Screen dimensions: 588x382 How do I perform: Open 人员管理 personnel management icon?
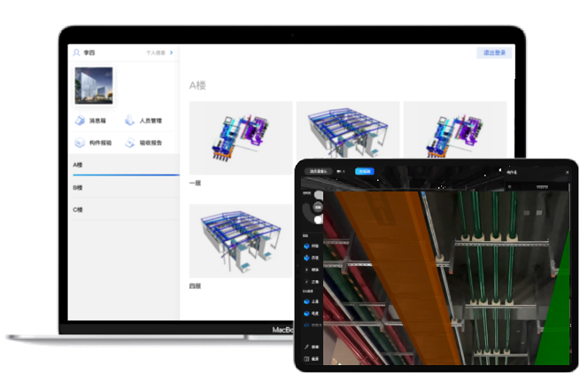130,121
